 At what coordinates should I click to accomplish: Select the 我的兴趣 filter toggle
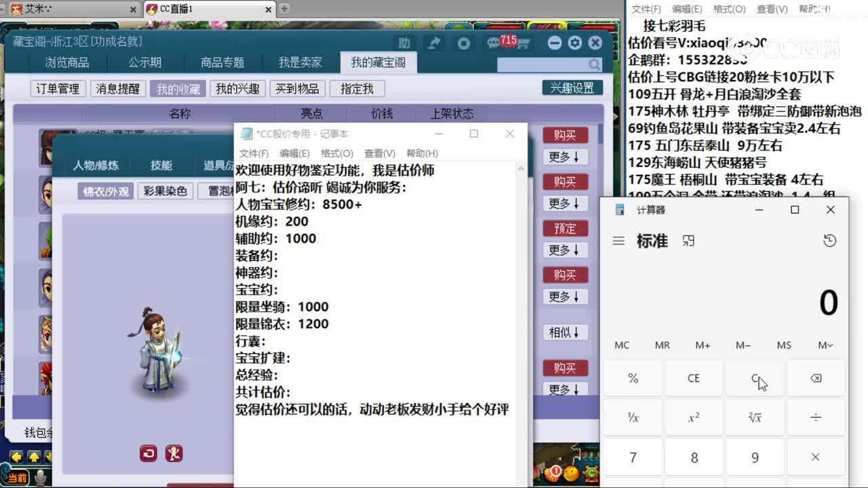[237, 89]
